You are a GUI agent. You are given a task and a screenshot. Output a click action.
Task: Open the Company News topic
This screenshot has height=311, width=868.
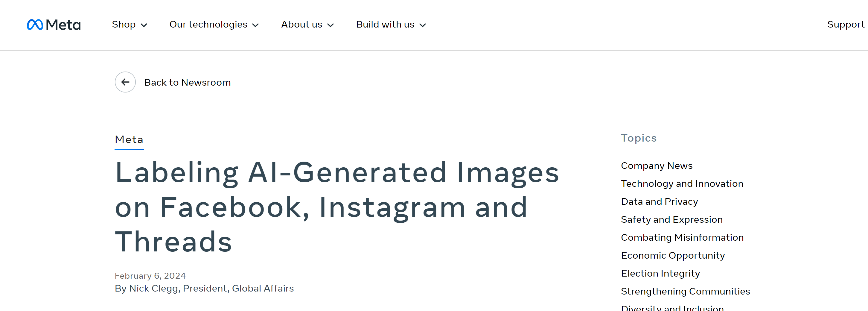pyautogui.click(x=657, y=166)
